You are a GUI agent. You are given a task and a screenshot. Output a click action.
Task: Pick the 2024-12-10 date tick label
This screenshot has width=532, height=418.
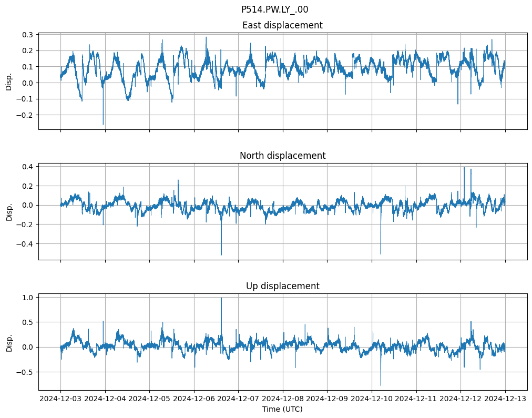(372, 399)
